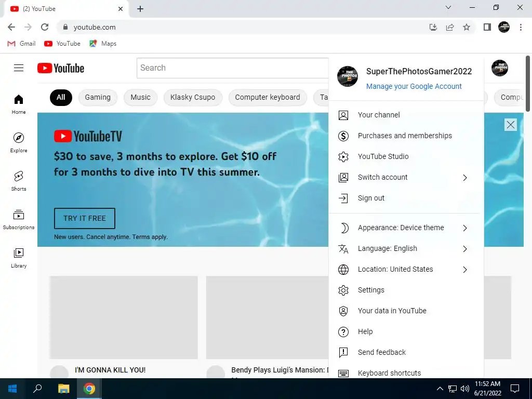532x399 pixels.
Task: Click the share this page icon in the address bar
Action: click(450, 27)
